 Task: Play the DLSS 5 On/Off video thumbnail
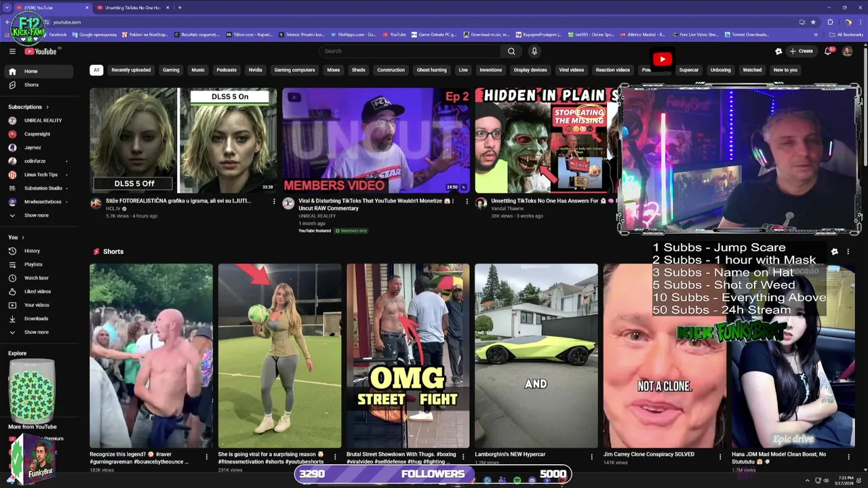point(183,140)
